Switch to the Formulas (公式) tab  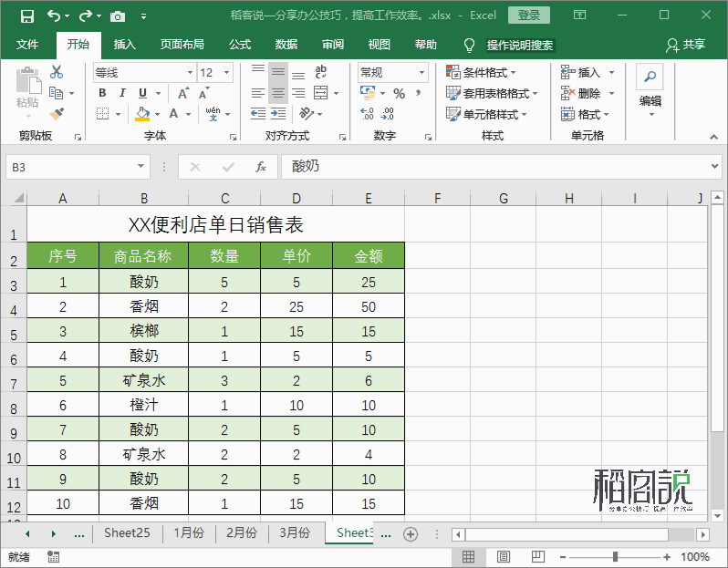click(240, 45)
